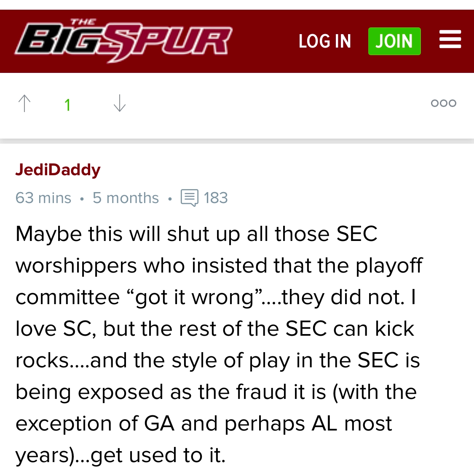The width and height of the screenshot is (474, 476).
Task: Downvote the post with the down arrow
Action: [x=120, y=103]
